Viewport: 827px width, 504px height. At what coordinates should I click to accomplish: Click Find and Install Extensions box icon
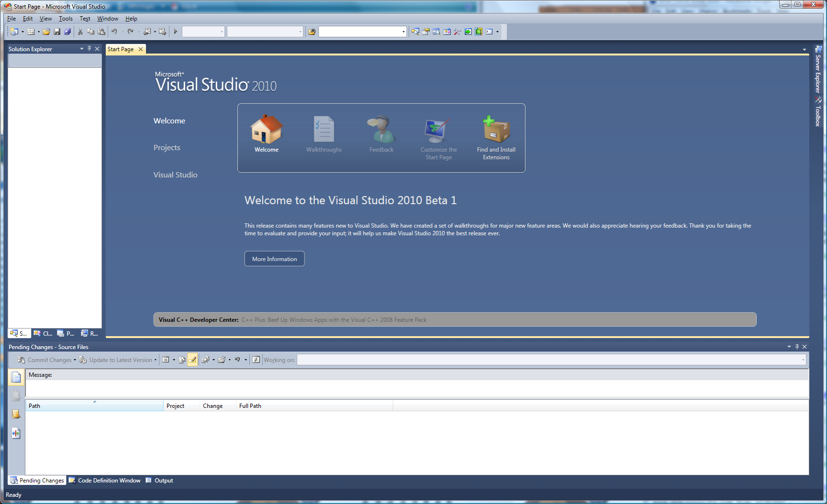496,129
